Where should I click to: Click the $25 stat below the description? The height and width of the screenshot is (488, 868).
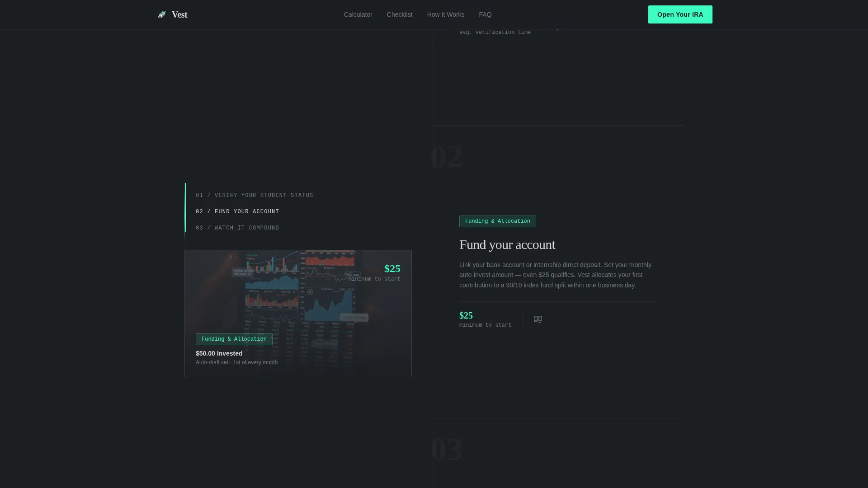(x=466, y=315)
